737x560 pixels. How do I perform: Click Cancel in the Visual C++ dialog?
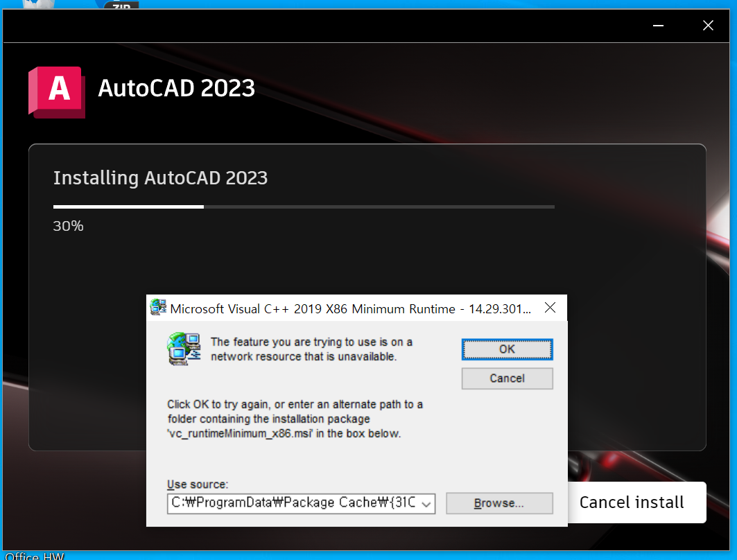point(507,378)
